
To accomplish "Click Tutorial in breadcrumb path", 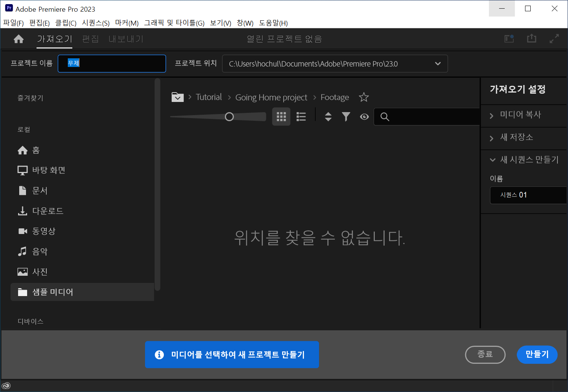I will pos(209,97).
